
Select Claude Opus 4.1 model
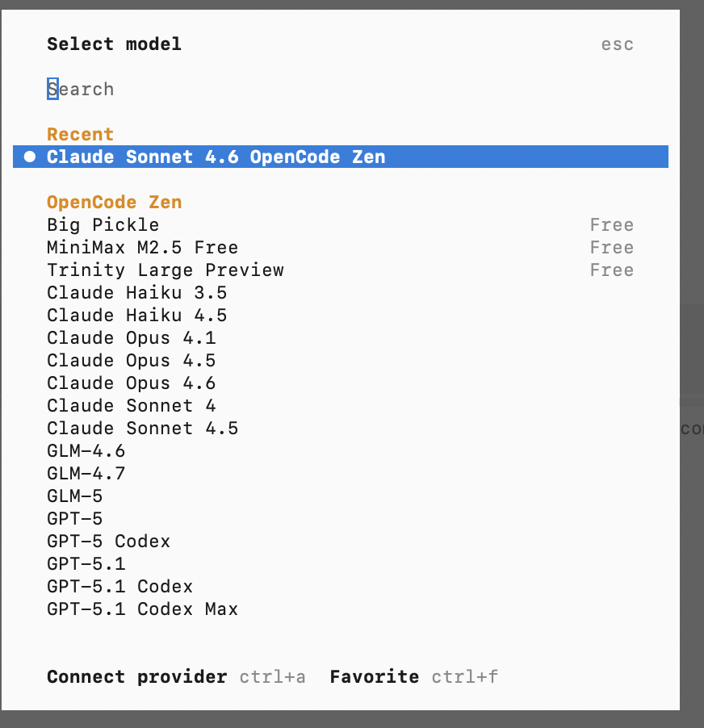[131, 337]
